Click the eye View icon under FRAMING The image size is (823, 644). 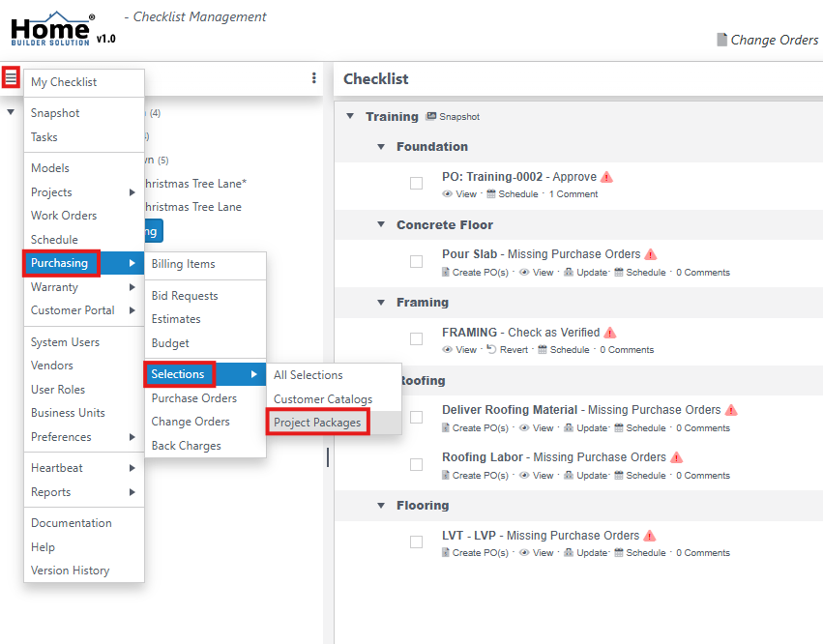click(x=447, y=349)
